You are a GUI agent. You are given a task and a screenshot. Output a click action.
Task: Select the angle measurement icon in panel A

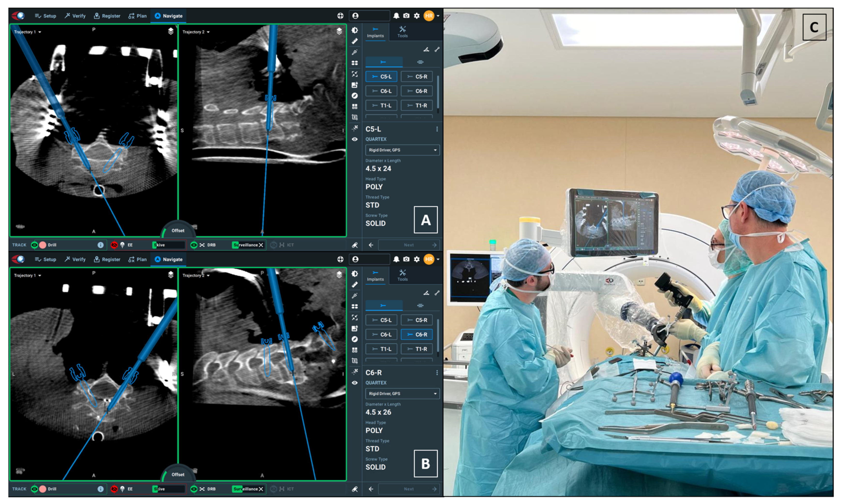point(426,50)
